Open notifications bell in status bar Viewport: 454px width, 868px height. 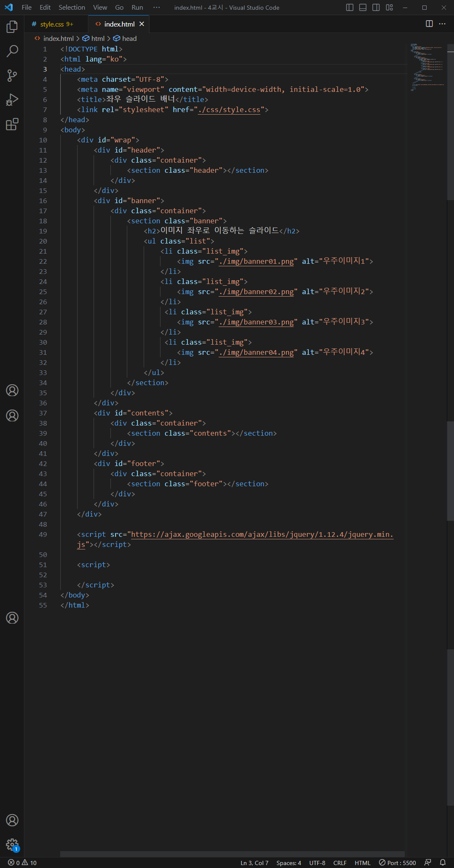click(x=443, y=863)
